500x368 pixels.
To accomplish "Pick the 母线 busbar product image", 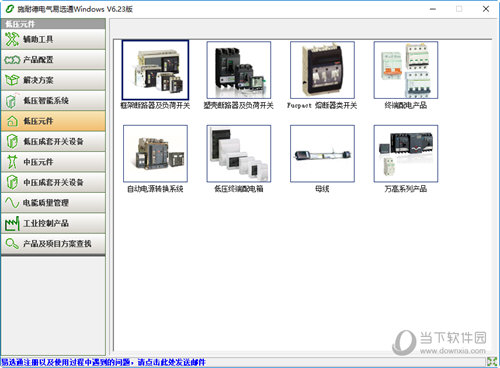I will tap(322, 154).
